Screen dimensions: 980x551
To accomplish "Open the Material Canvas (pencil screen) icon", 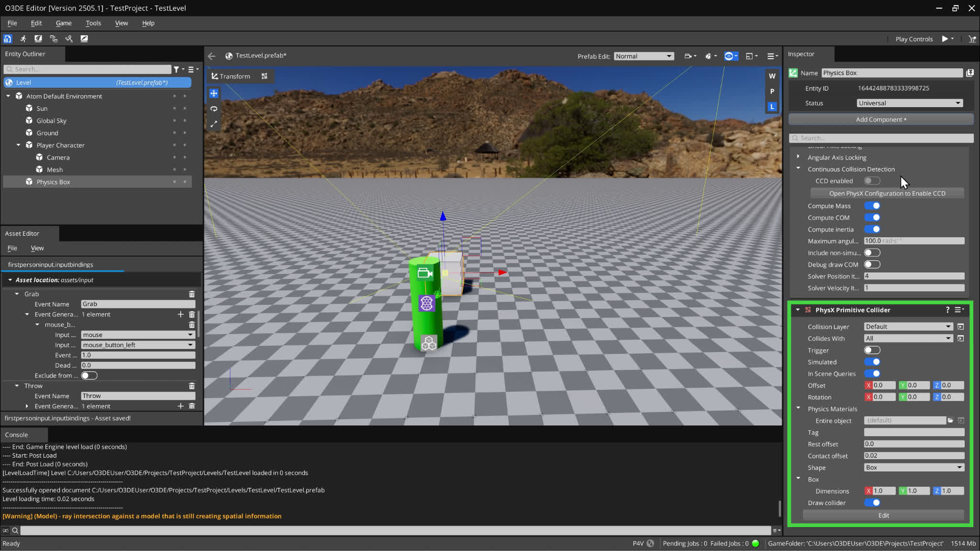I will [x=84, y=39].
